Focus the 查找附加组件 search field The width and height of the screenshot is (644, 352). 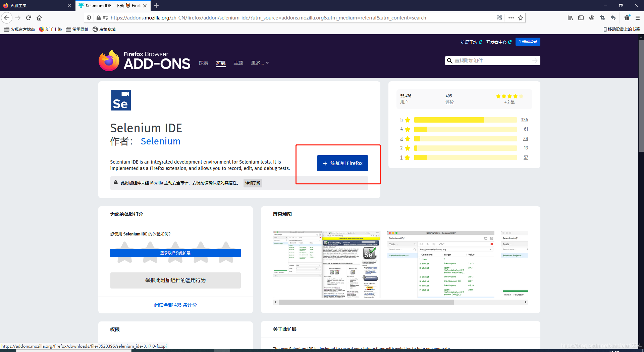[492, 60]
